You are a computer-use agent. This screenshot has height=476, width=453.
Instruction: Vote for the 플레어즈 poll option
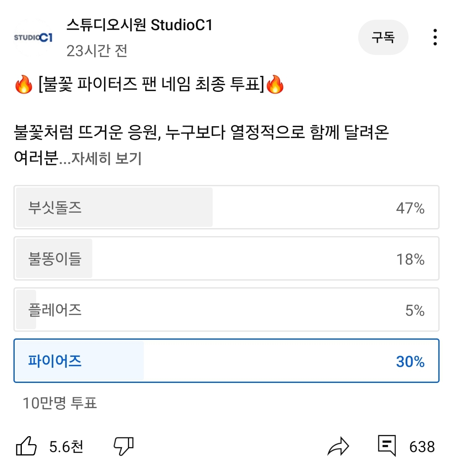click(x=226, y=310)
